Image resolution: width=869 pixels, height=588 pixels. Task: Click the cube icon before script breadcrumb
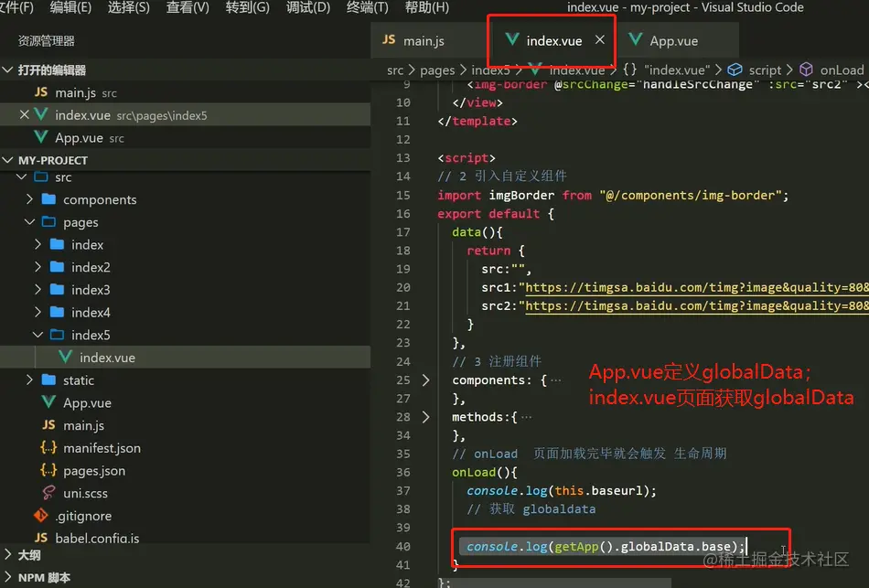coord(735,69)
